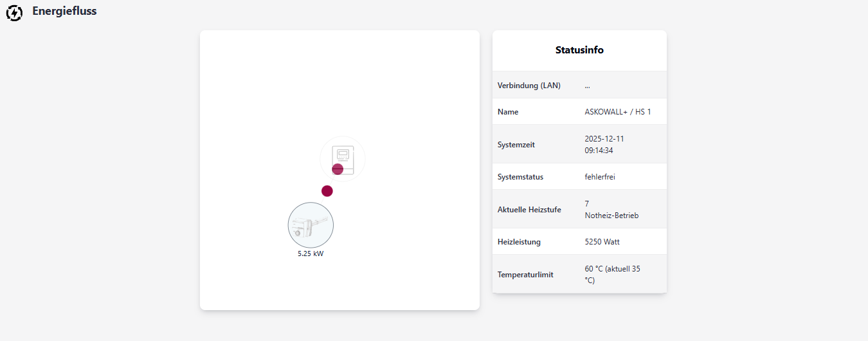Select the Name row label
868x341 pixels.
tap(508, 112)
